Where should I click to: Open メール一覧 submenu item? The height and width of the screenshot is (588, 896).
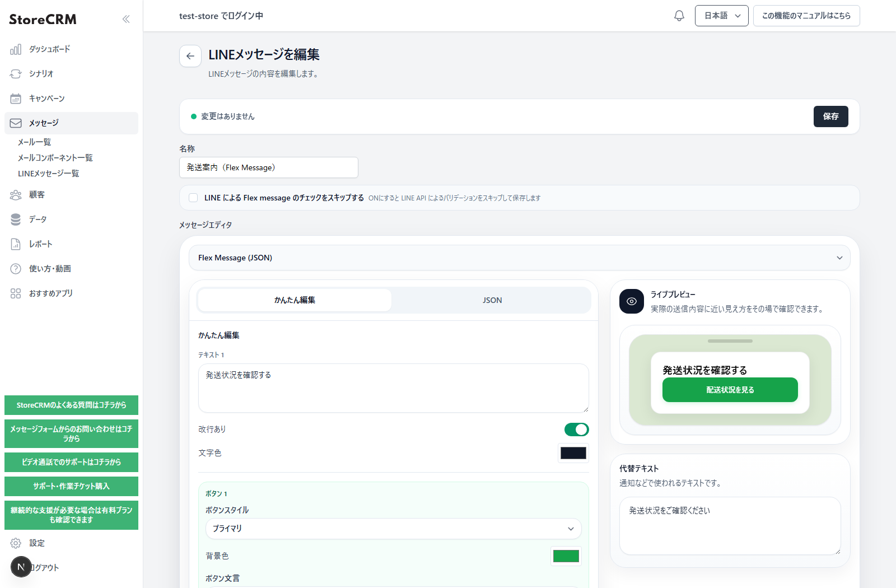tap(34, 142)
